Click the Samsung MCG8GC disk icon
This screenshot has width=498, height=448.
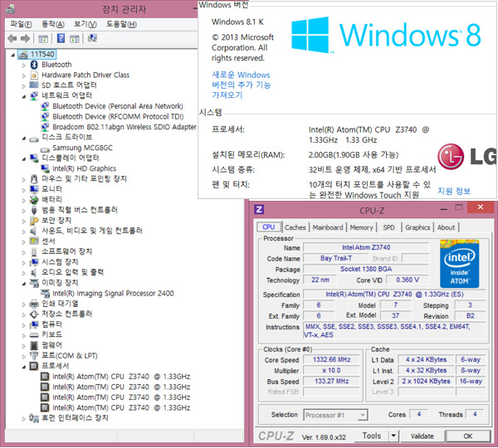(45, 149)
